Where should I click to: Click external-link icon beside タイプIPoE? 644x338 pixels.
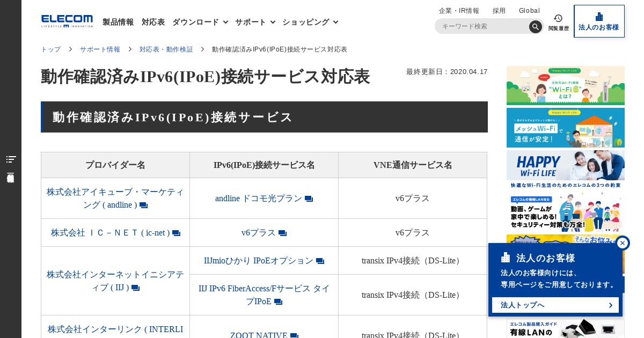pyautogui.click(x=278, y=302)
